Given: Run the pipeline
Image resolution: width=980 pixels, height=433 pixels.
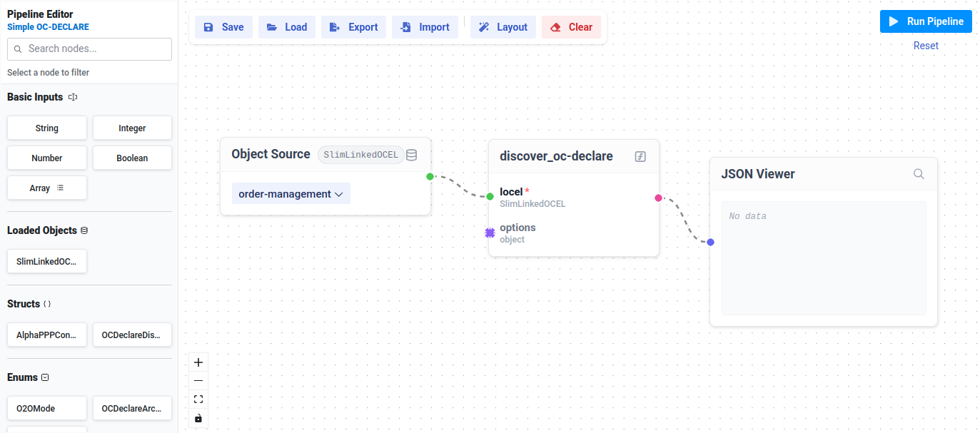Looking at the screenshot, I should pos(926,21).
